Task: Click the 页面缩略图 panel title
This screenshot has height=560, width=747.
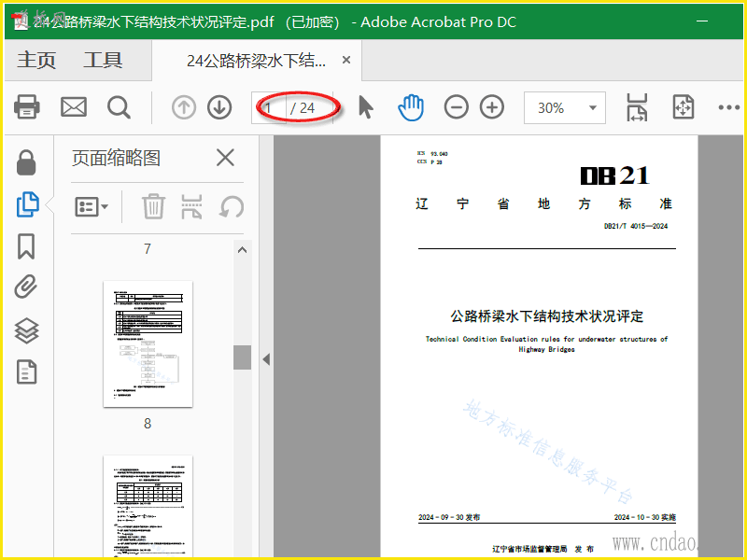Action: pyautogui.click(x=116, y=158)
